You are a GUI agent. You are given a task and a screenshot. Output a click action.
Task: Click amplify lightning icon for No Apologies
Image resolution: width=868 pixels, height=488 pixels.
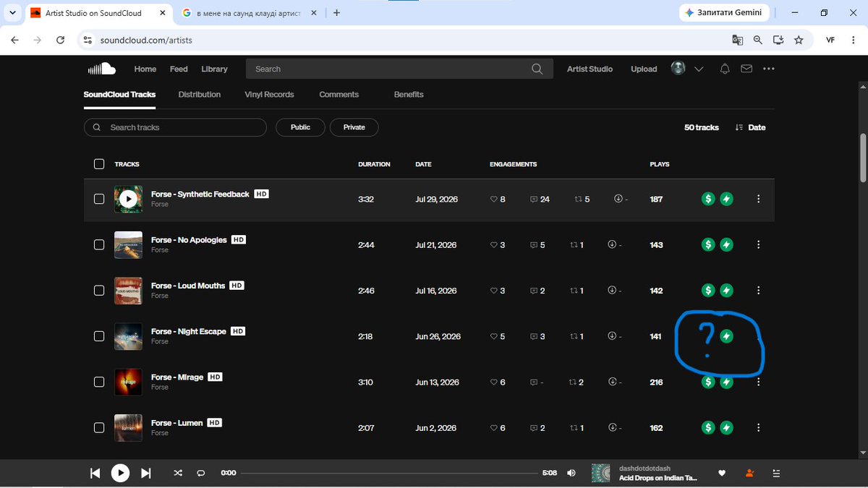(x=726, y=244)
